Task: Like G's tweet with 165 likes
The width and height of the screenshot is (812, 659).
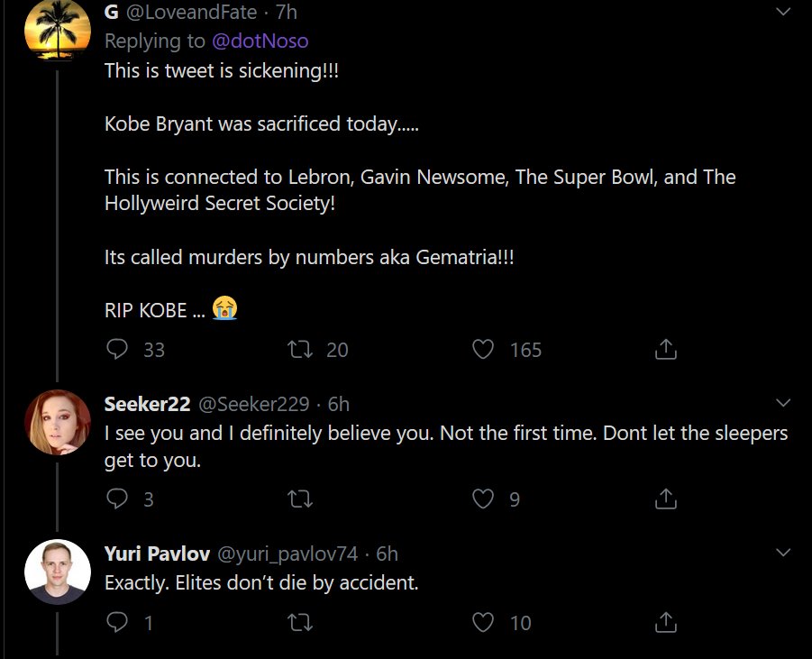Action: tap(484, 349)
